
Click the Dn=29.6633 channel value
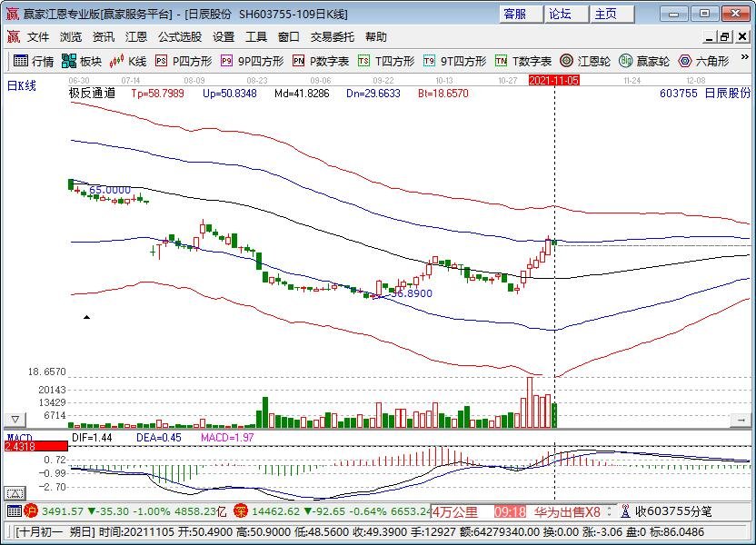[373, 93]
